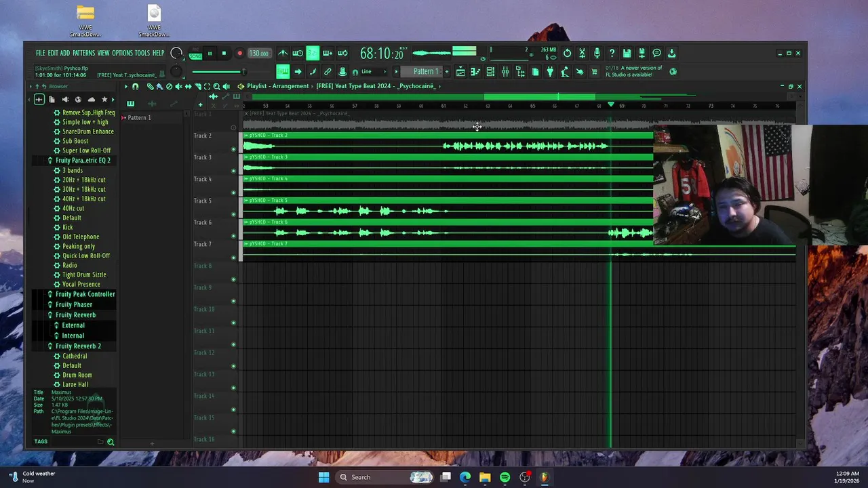
Task: Toggle typing keyboard to piano
Action: (x=283, y=71)
